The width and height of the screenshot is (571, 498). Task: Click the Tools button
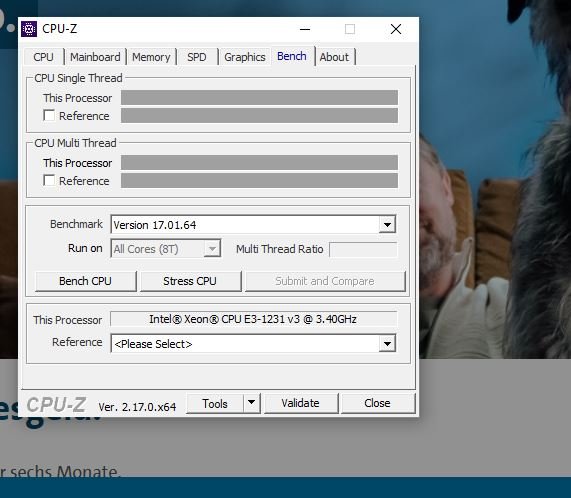pos(215,403)
